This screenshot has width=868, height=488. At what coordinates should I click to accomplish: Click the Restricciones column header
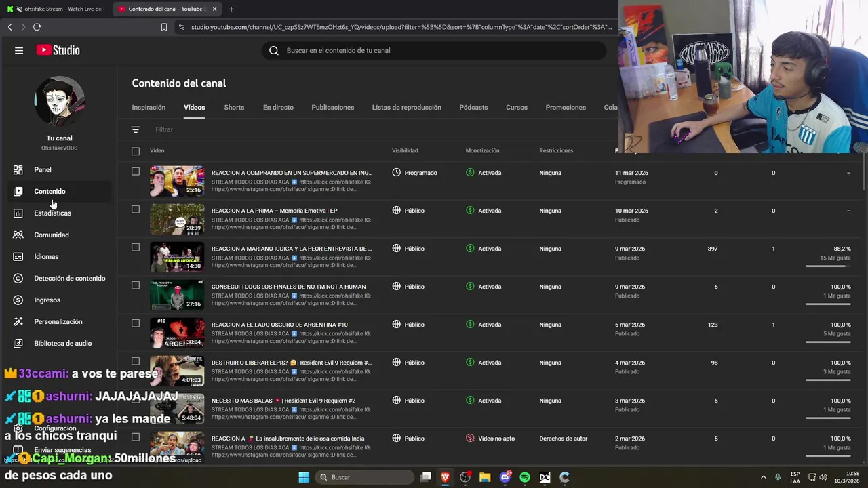point(556,150)
